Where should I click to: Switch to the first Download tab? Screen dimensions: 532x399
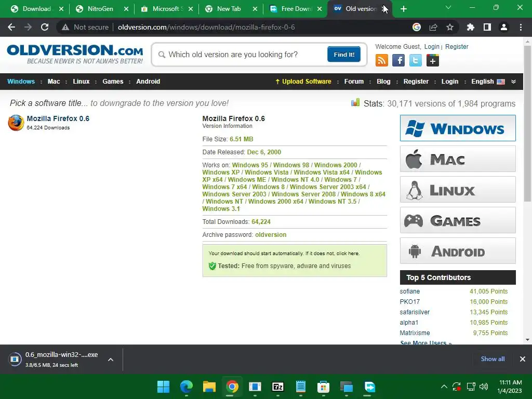(37, 9)
